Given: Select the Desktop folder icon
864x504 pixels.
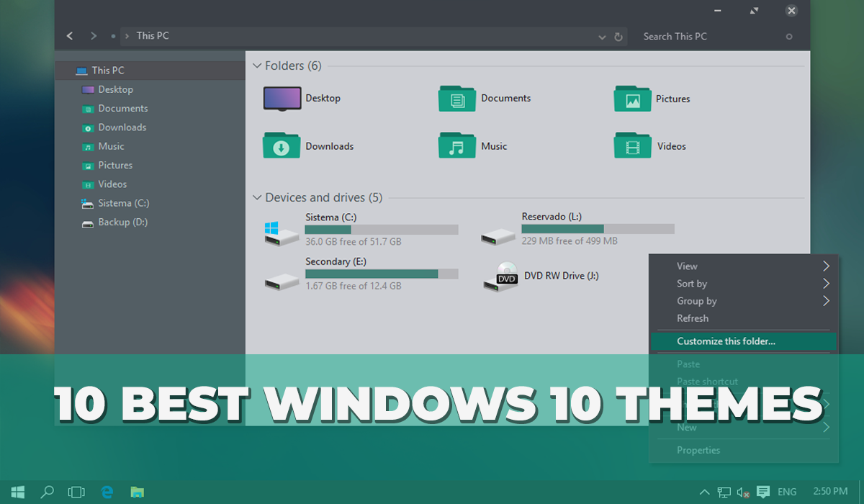Looking at the screenshot, I should point(282,99).
